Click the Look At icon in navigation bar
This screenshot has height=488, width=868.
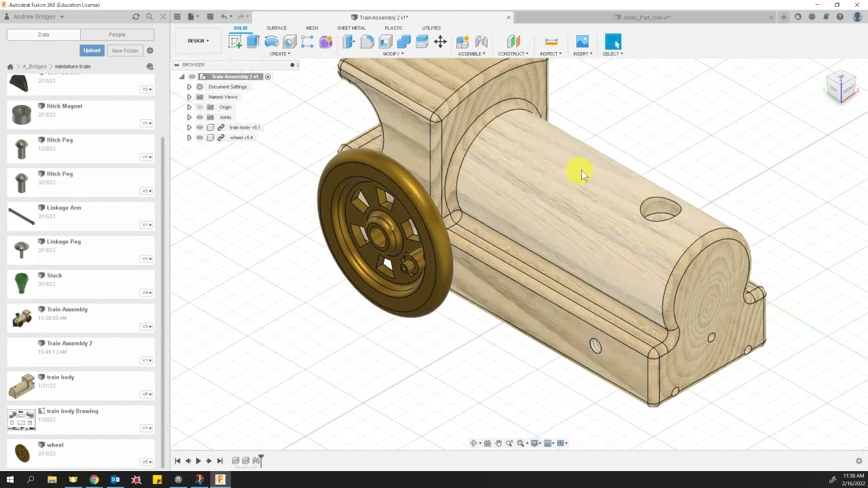(x=487, y=443)
